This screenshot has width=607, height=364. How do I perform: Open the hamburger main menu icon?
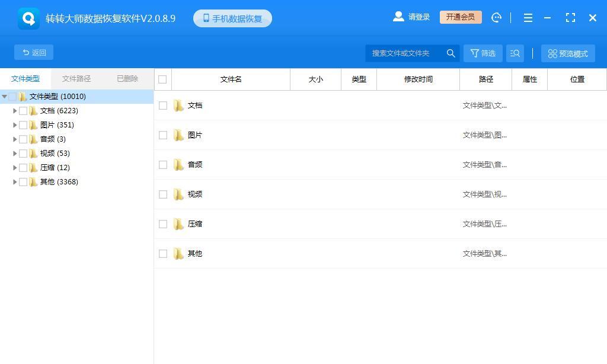coord(528,17)
